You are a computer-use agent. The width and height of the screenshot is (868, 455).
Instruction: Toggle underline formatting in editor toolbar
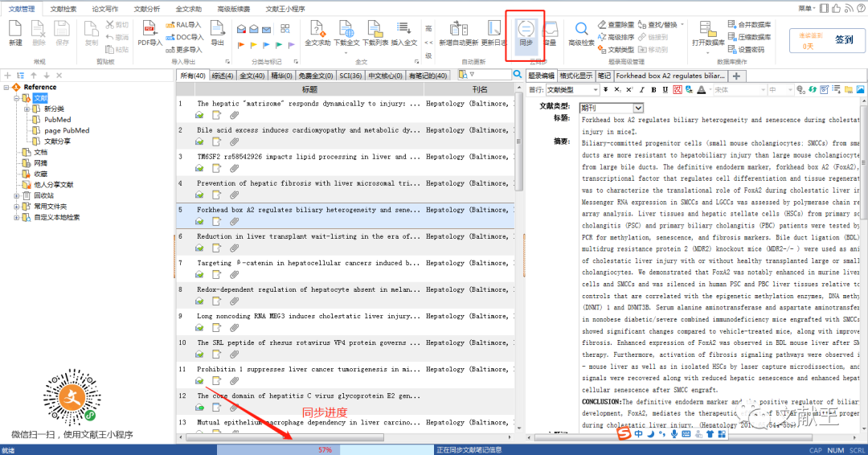(665, 90)
